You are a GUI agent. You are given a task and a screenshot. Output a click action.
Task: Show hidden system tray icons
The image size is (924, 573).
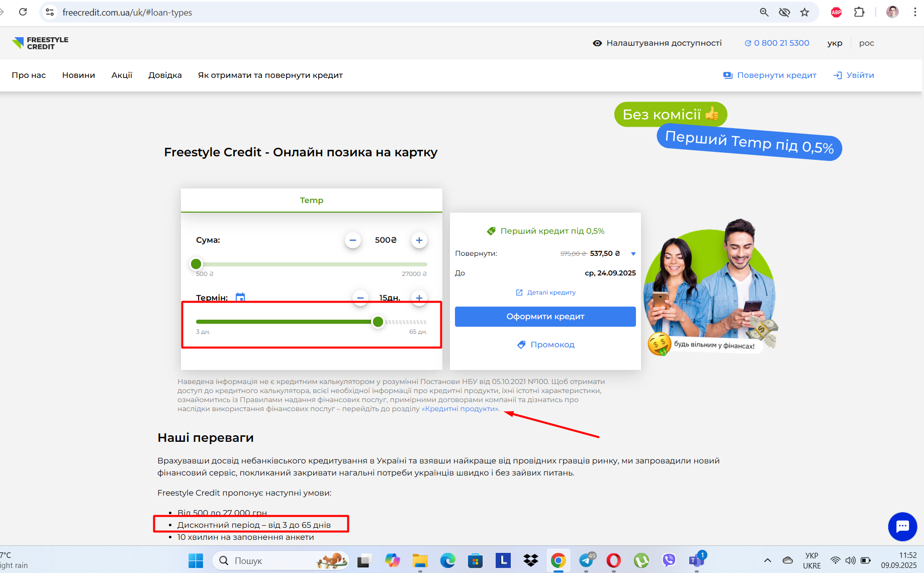tap(767, 560)
